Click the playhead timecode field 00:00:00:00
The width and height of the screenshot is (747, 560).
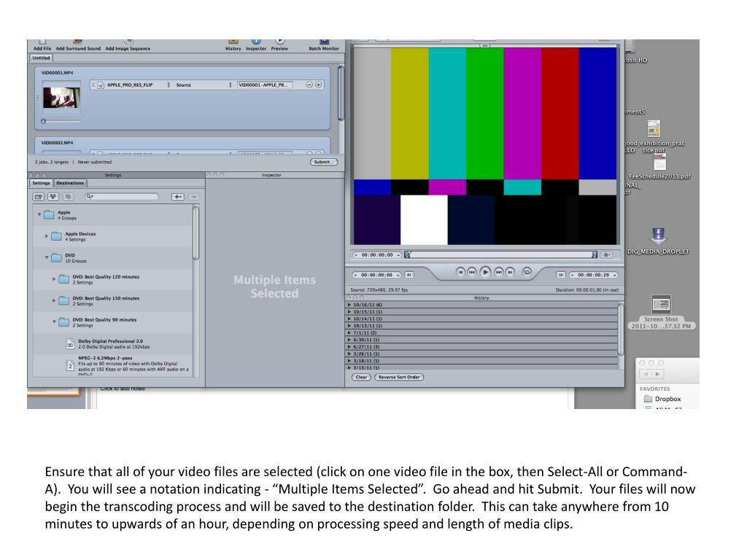coord(377,254)
